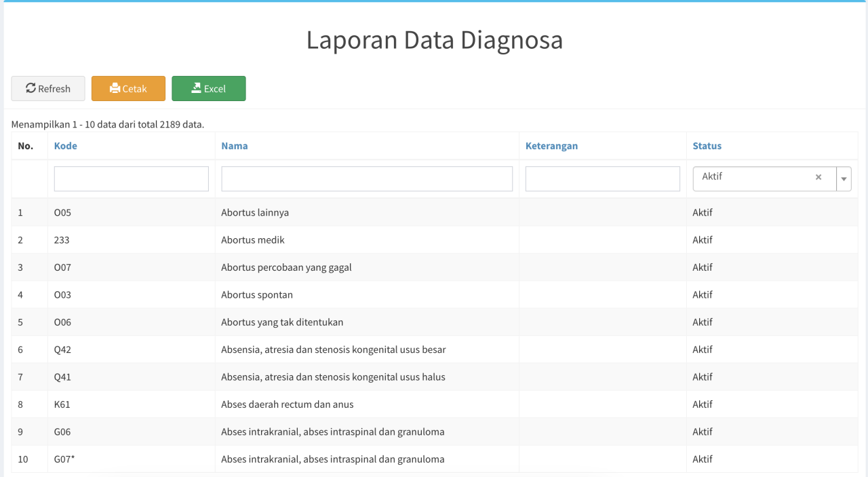Sort table by Keterangan column header
This screenshot has width=868, height=477.
point(551,146)
